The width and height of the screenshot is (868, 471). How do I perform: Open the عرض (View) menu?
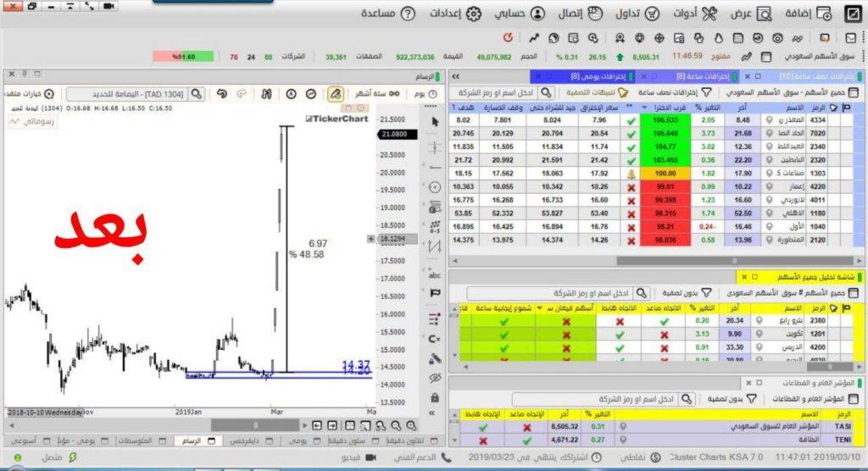click(x=751, y=14)
